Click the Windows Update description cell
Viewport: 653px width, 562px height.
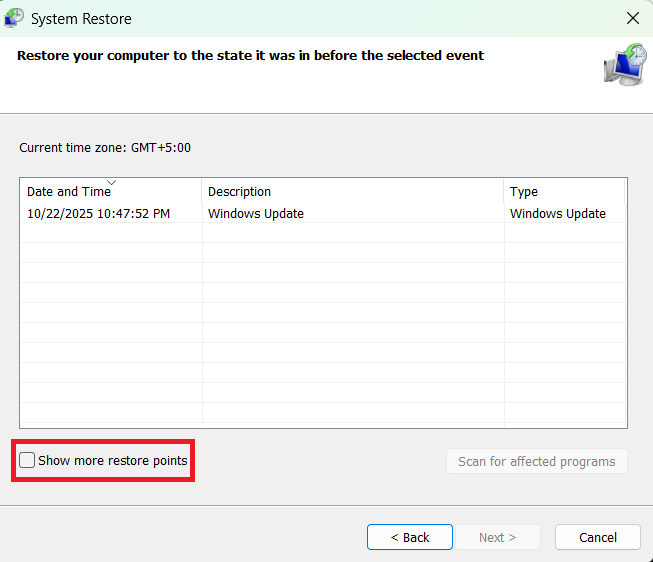pyautogui.click(x=256, y=213)
